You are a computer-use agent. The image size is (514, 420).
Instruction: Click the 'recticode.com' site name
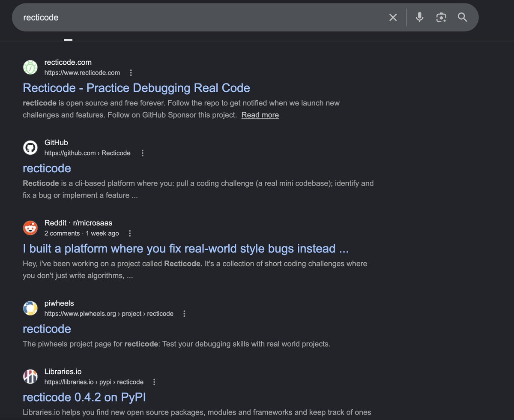click(68, 62)
